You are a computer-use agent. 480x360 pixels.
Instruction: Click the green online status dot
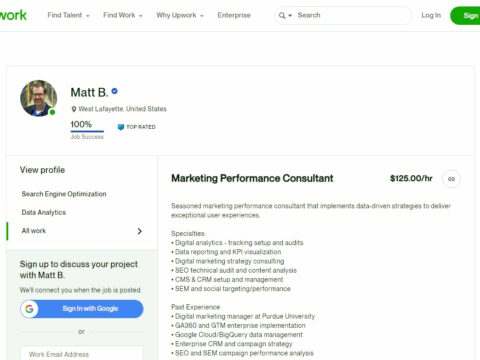coord(52,112)
